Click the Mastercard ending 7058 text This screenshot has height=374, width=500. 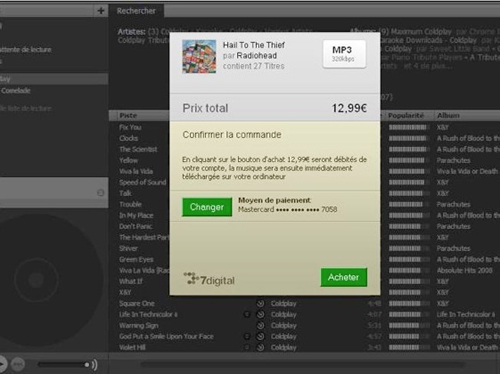[287, 210]
